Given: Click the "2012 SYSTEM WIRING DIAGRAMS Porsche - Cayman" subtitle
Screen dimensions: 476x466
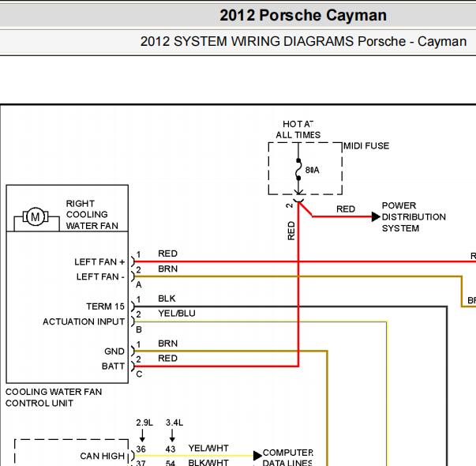Looking at the screenshot, I should [303, 41].
